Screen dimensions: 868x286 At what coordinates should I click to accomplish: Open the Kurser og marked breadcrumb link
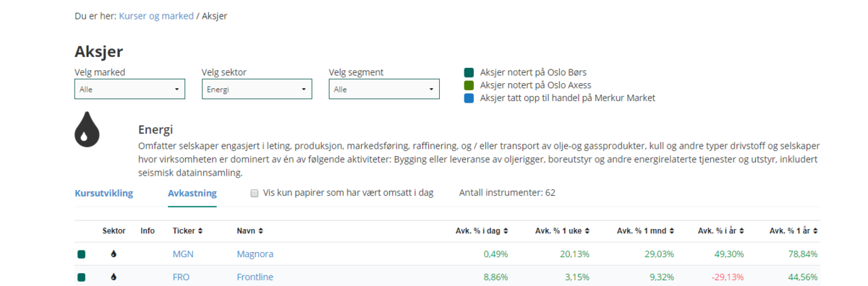pos(156,15)
